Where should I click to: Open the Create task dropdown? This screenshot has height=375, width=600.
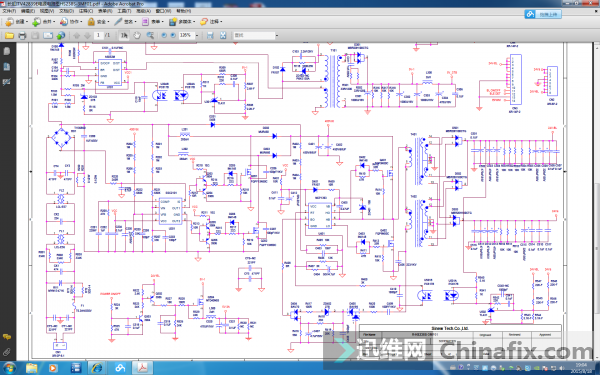pos(16,22)
